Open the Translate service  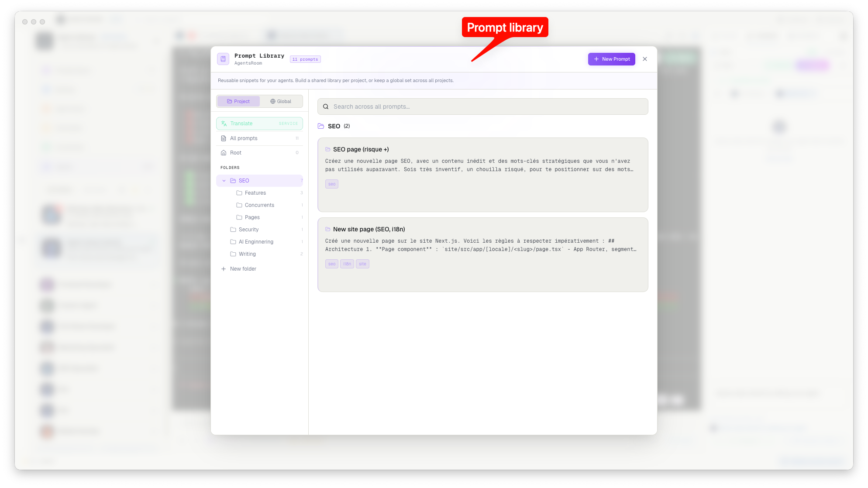pos(259,124)
